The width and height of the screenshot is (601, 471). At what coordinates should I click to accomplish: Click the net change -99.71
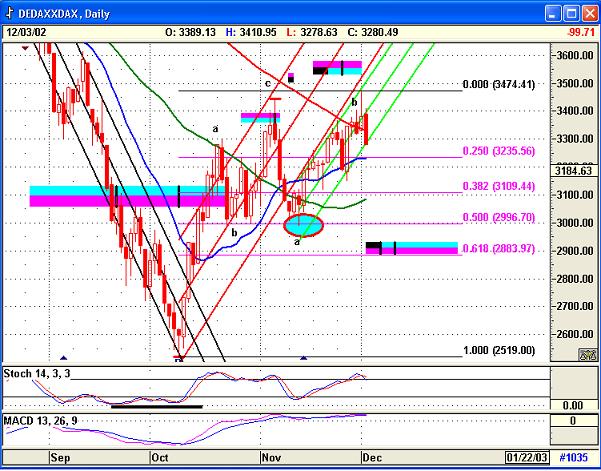tap(581, 32)
